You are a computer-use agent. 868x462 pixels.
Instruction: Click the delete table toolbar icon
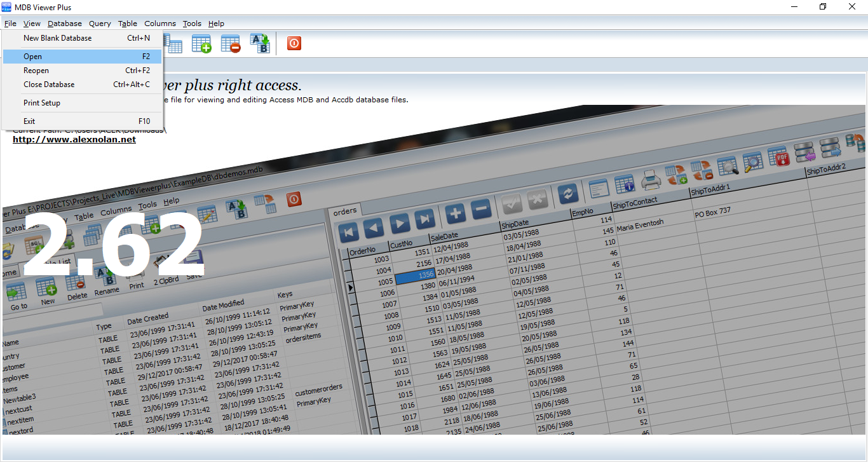(230, 43)
